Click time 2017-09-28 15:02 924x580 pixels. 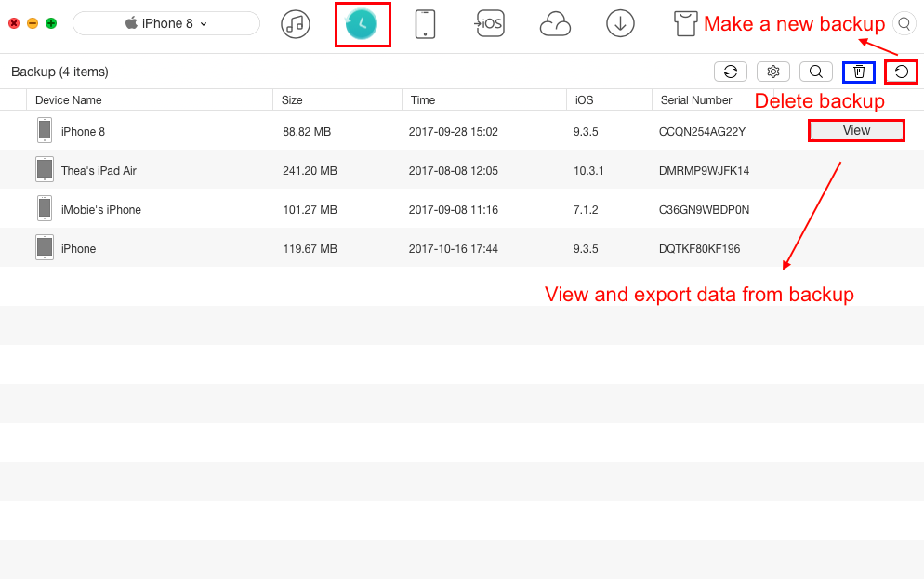tap(453, 132)
